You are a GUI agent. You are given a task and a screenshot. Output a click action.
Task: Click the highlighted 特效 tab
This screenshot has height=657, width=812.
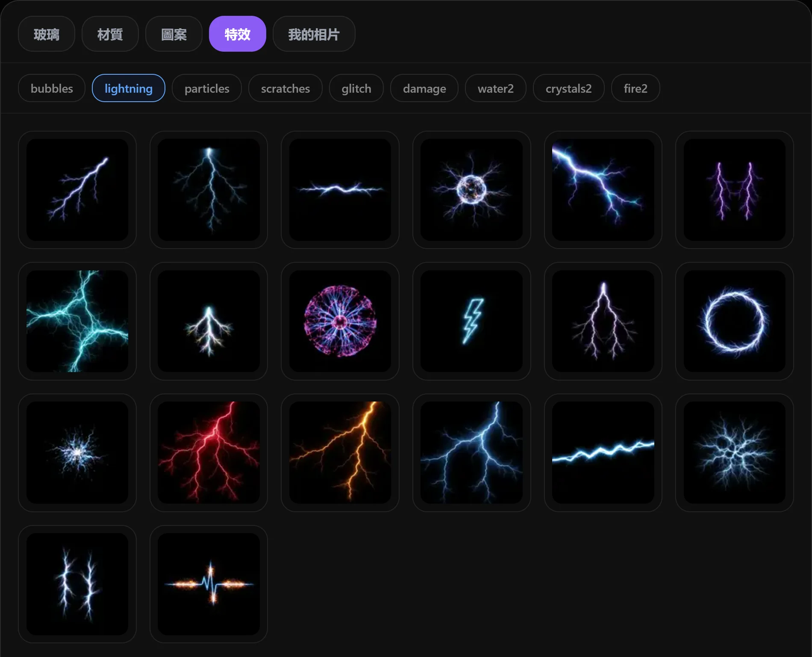(238, 34)
